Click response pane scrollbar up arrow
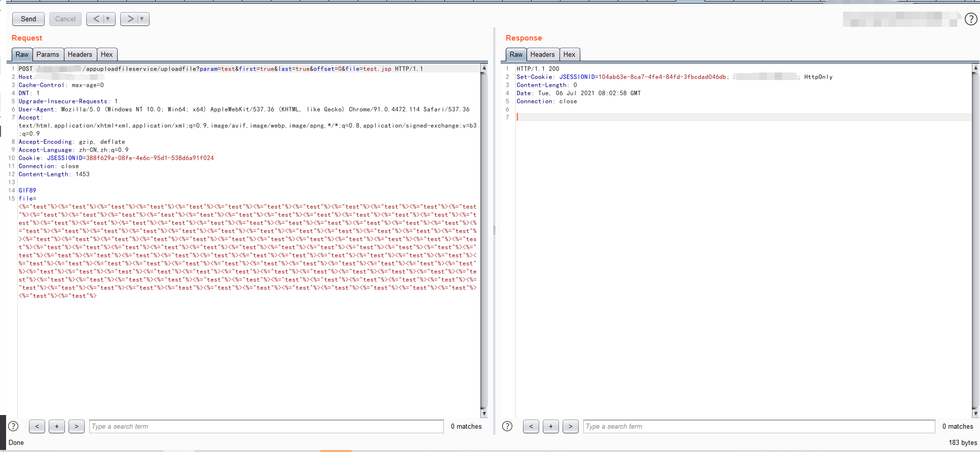Image resolution: width=980 pixels, height=452 pixels. tap(975, 67)
